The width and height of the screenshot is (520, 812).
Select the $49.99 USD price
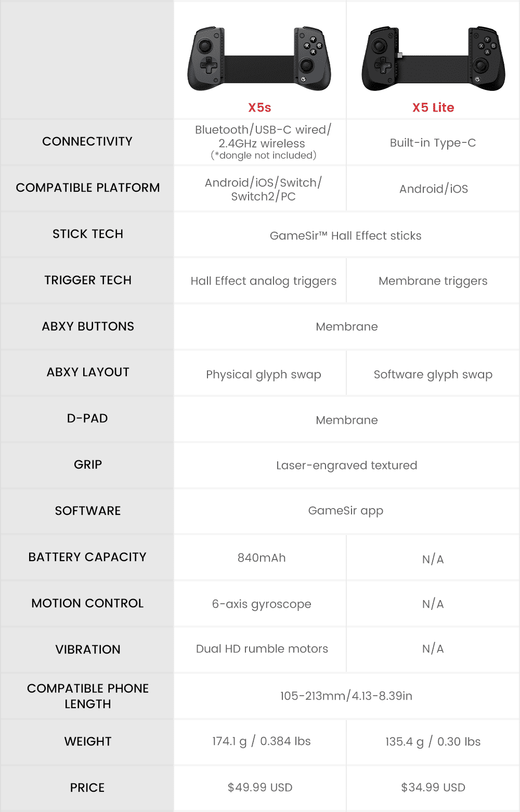click(260, 788)
